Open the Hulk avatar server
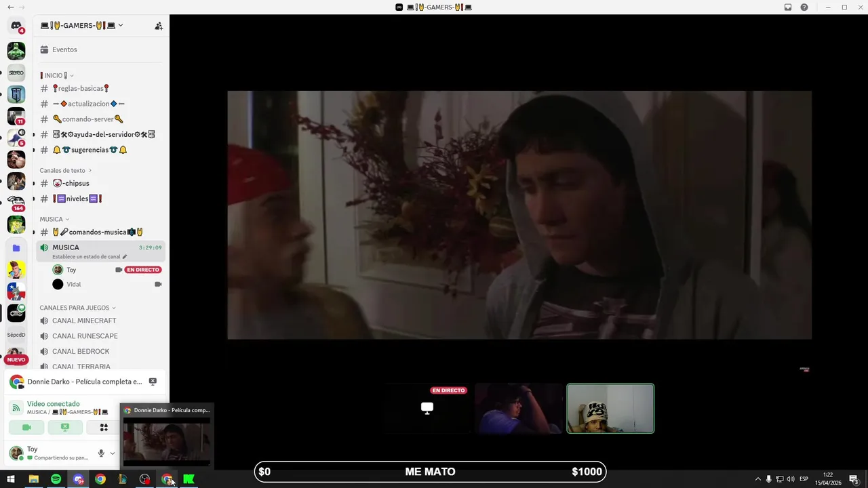Screen dimensions: 868x488 point(16,51)
